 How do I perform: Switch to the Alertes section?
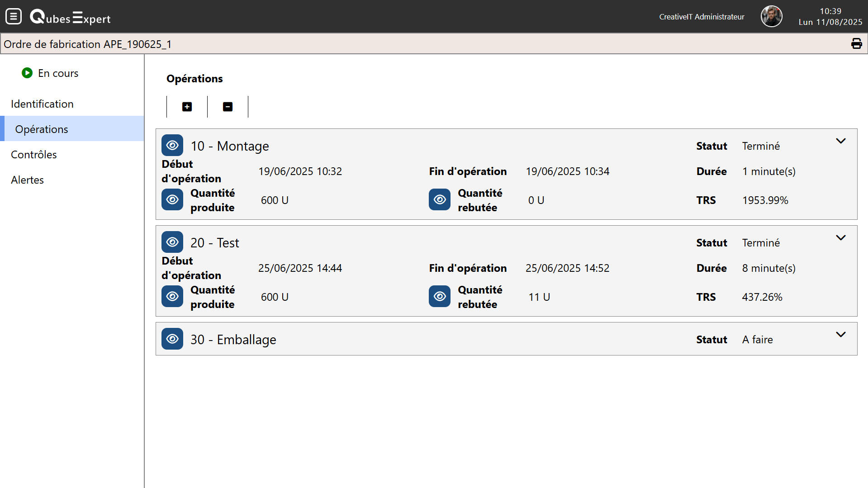coord(28,180)
